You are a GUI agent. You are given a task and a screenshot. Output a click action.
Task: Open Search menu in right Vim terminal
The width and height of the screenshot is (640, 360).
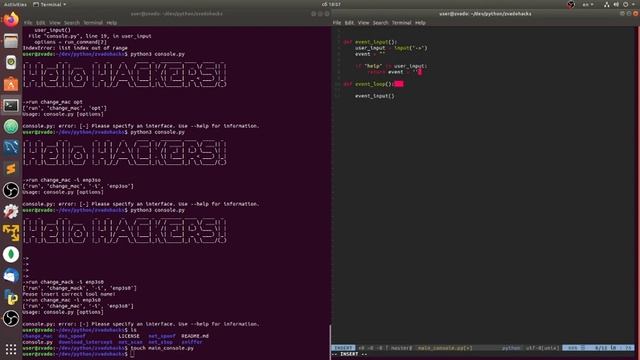click(x=380, y=23)
